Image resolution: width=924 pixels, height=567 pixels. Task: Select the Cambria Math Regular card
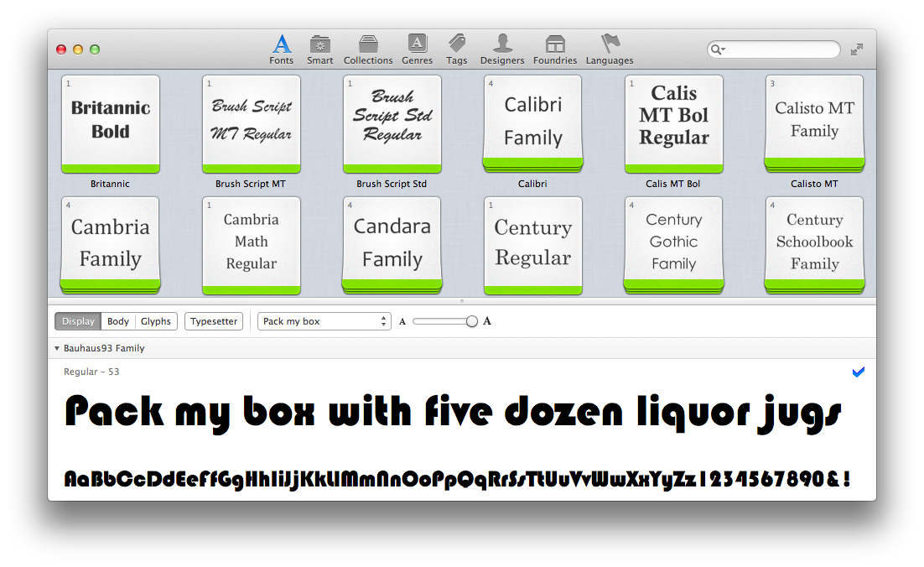[251, 245]
